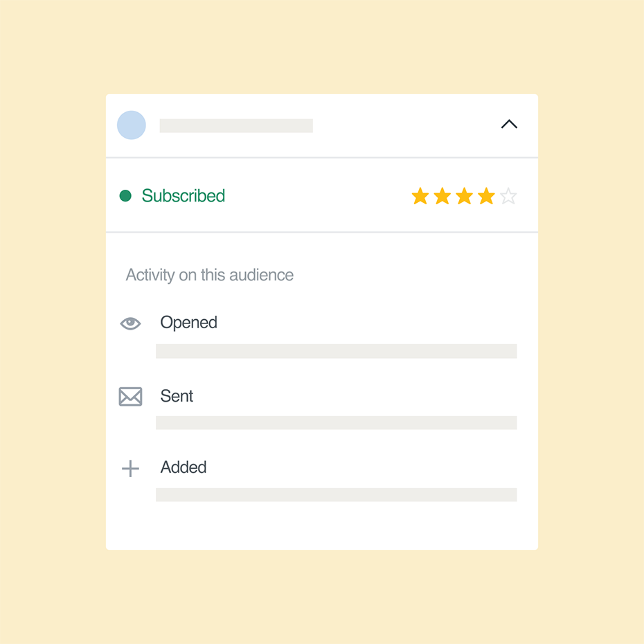The height and width of the screenshot is (644, 644).
Task: Click the details bar under Added
Action: click(x=336, y=495)
